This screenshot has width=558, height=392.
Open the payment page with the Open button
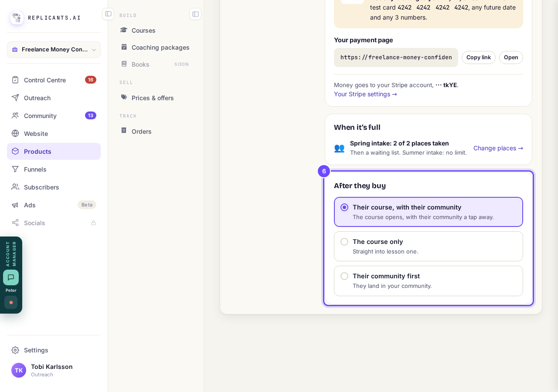[511, 57]
